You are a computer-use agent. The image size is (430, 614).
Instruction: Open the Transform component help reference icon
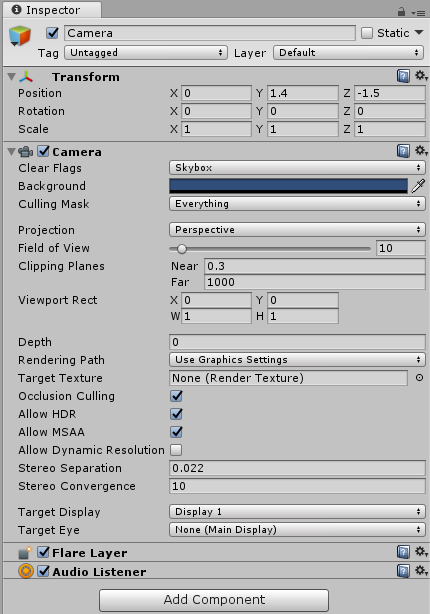tap(403, 76)
